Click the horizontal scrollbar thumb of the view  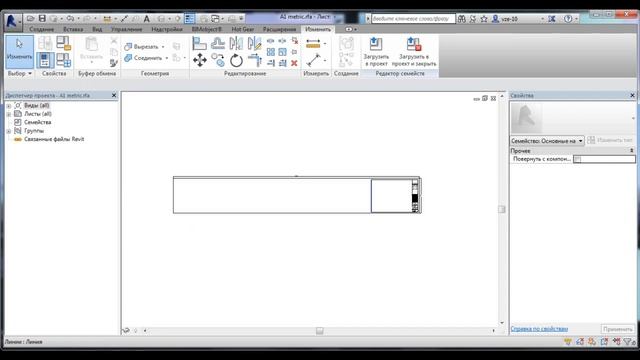pyautogui.click(x=320, y=331)
